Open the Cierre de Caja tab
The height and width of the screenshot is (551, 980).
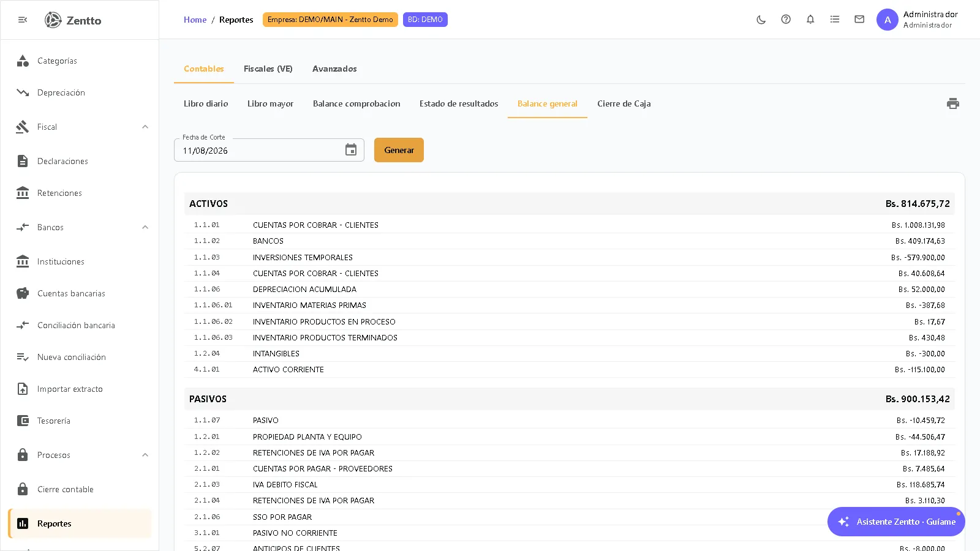[x=624, y=103]
